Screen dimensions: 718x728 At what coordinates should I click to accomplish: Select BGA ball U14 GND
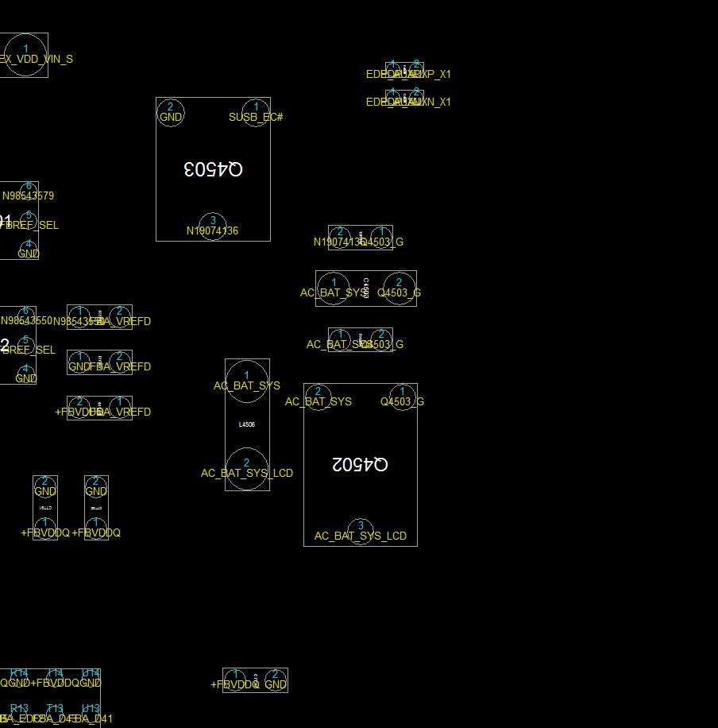(91, 678)
